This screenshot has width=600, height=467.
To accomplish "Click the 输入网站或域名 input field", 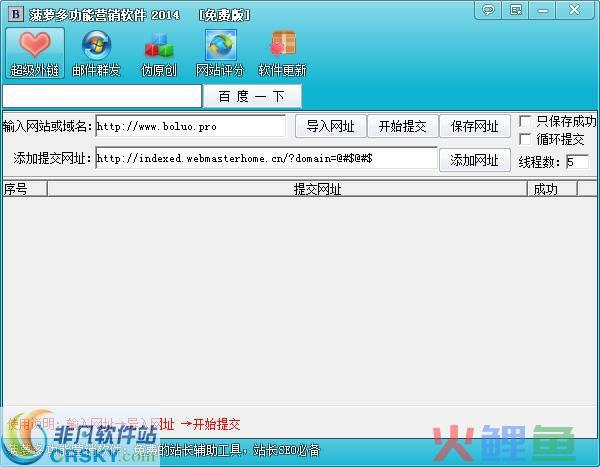I will (x=191, y=126).
